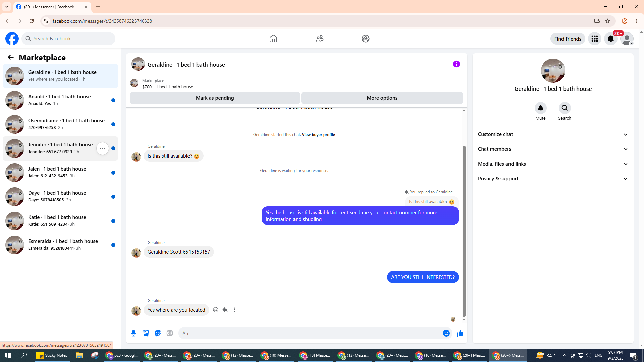
Task: Click the browser reload button
Action: tap(32, 21)
